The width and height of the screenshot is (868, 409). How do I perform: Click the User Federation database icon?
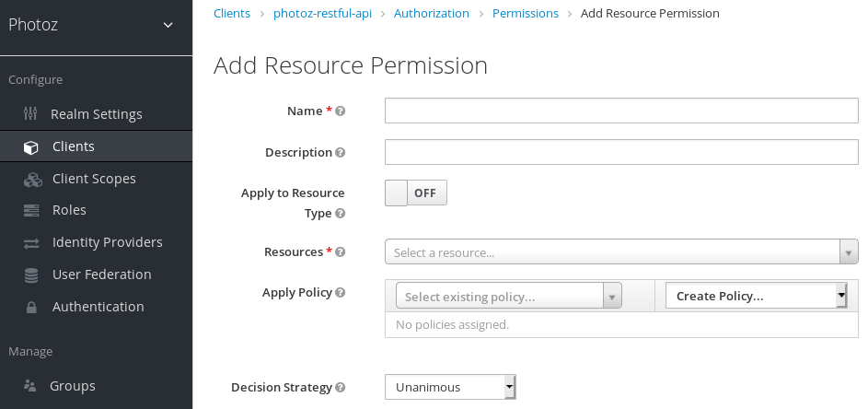[x=31, y=275]
